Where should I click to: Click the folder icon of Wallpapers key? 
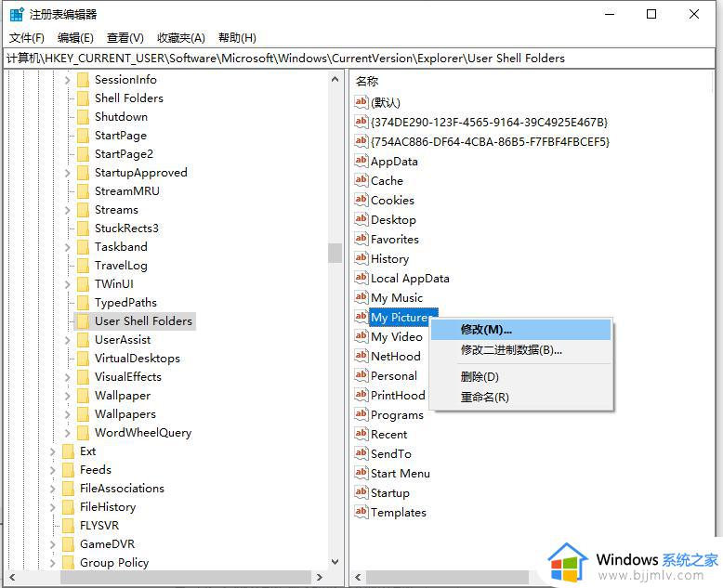pos(83,413)
